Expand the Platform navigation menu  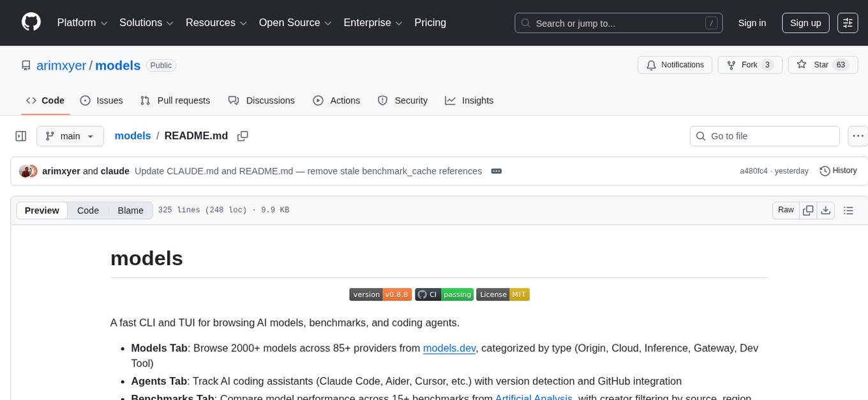point(82,23)
